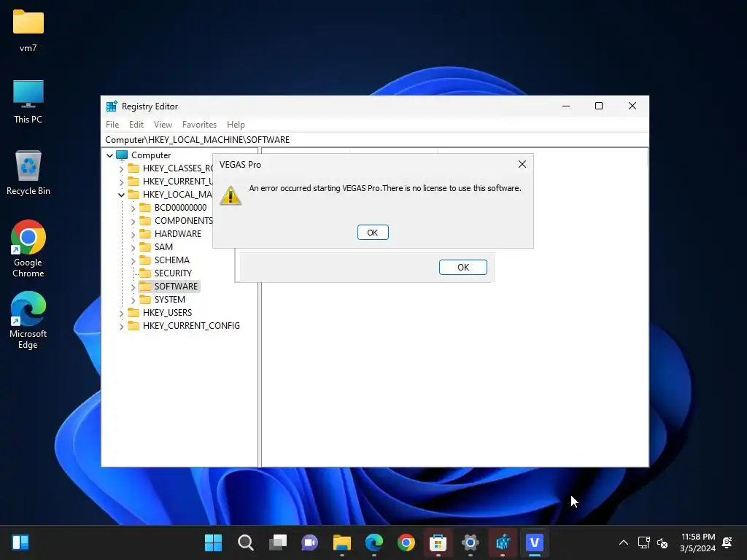Expand the SYSTEM key
Viewport: 747px width, 560px height.
point(133,300)
